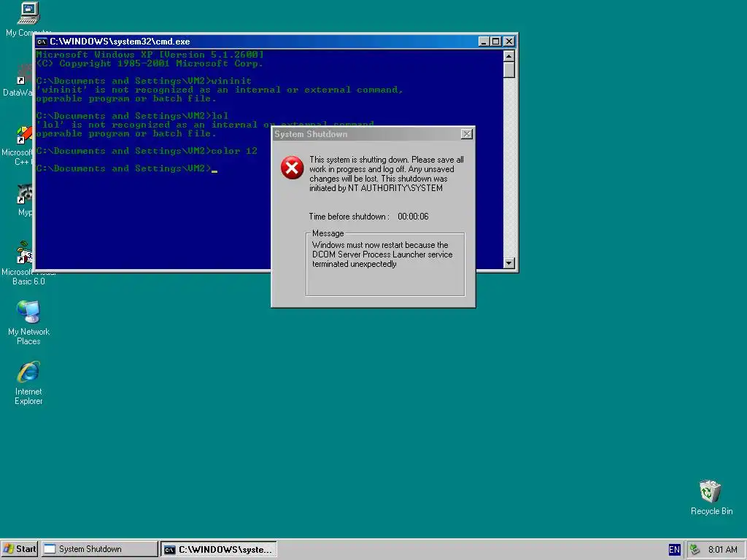Click the cmd scrollbar up arrow
Viewport: 747px width, 560px height.
click(x=508, y=55)
